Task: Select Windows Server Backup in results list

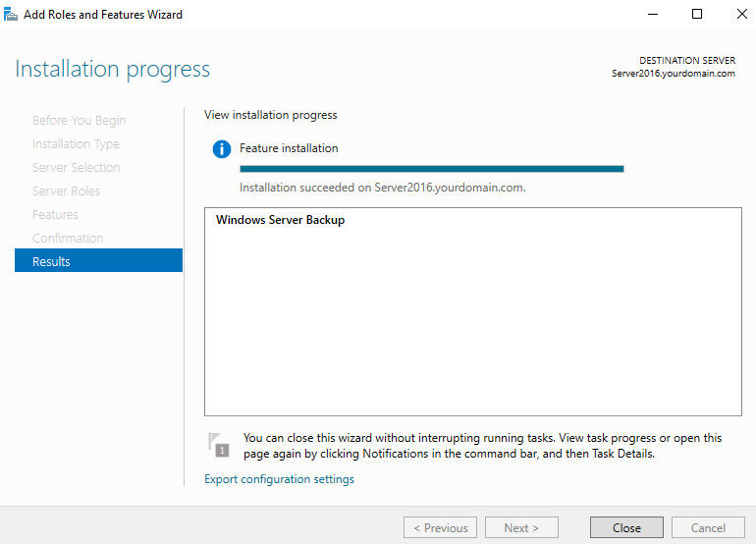Action: [280, 220]
